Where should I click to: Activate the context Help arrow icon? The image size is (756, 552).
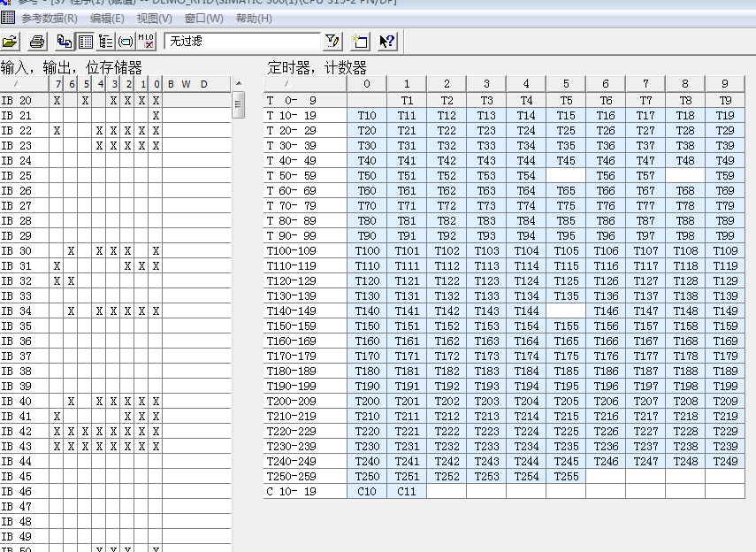[386, 42]
